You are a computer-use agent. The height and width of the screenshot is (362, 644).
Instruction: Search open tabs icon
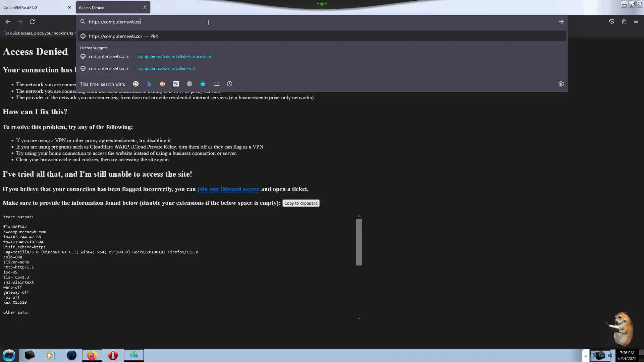pos(216,84)
